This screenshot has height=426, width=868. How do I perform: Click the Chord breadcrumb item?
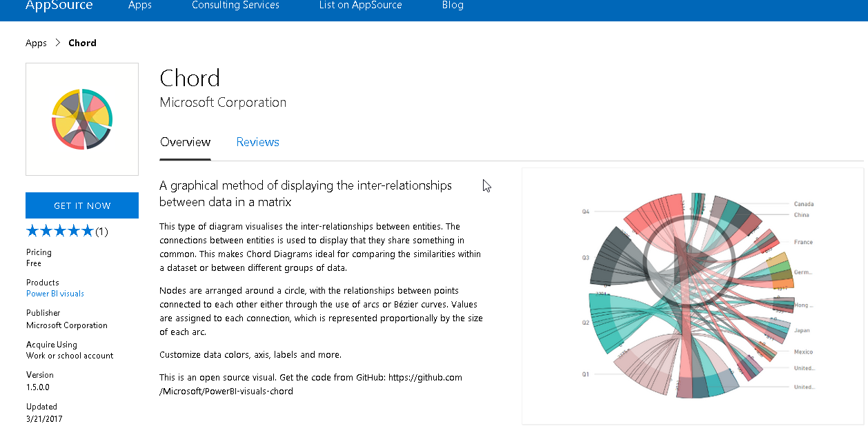coord(82,43)
